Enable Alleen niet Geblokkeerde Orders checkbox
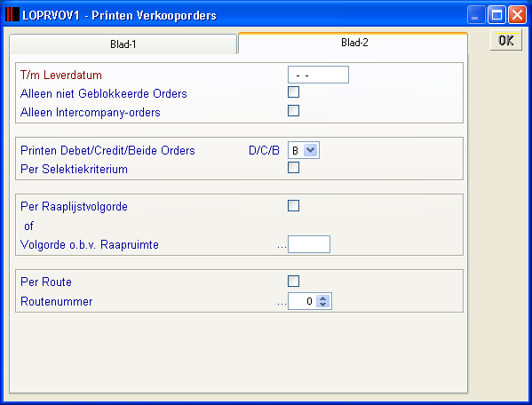532x405 pixels. click(293, 91)
